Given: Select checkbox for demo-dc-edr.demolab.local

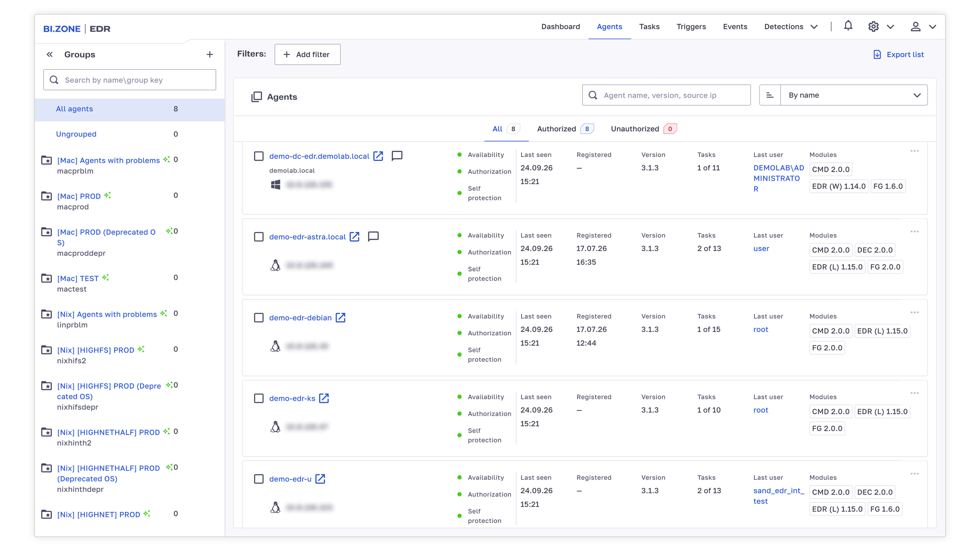Looking at the screenshot, I should pos(259,156).
